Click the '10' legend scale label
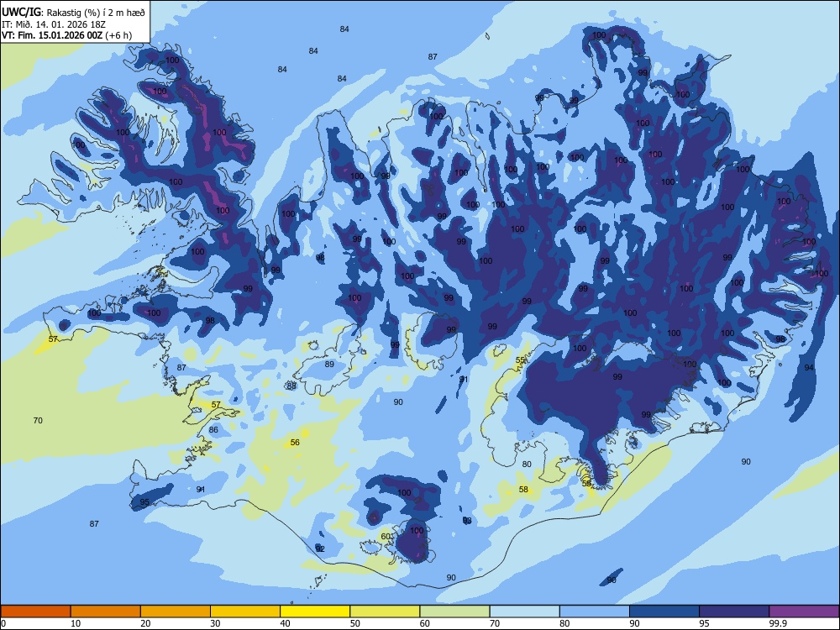Screen dimensions: 840x630 [x=76, y=623]
